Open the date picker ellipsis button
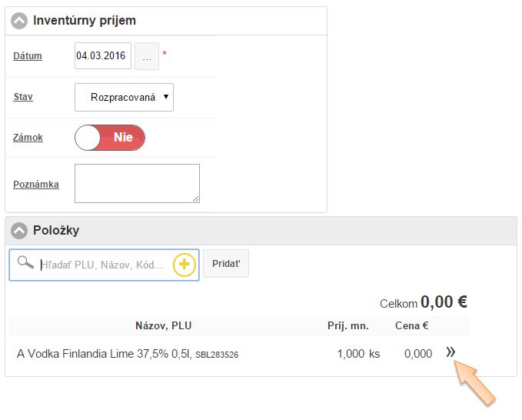 tap(147, 56)
